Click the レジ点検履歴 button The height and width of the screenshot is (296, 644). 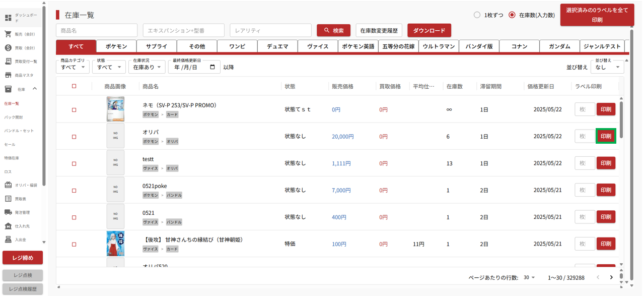[x=23, y=288]
